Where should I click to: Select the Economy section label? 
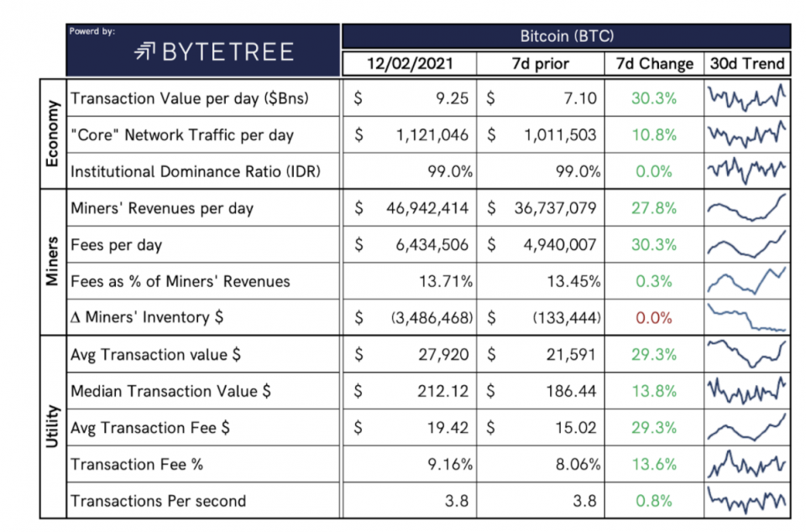coord(52,134)
